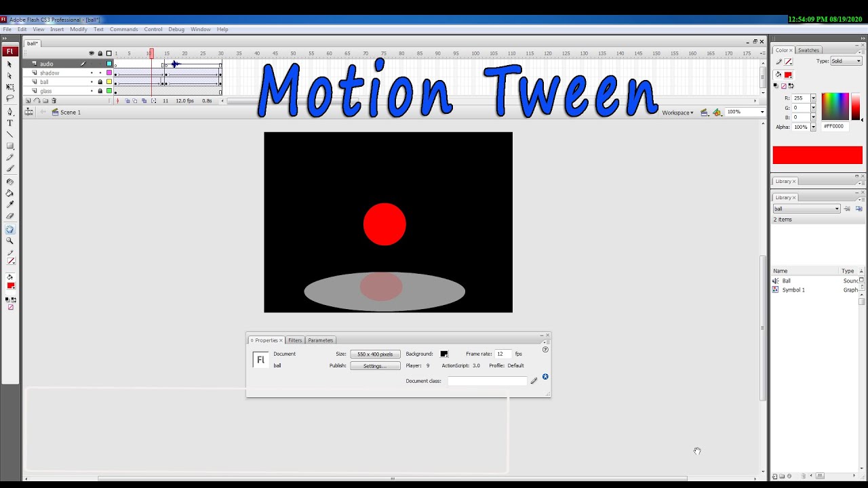Unlock the ball layer
The height and width of the screenshot is (488, 868).
pyautogui.click(x=100, y=82)
